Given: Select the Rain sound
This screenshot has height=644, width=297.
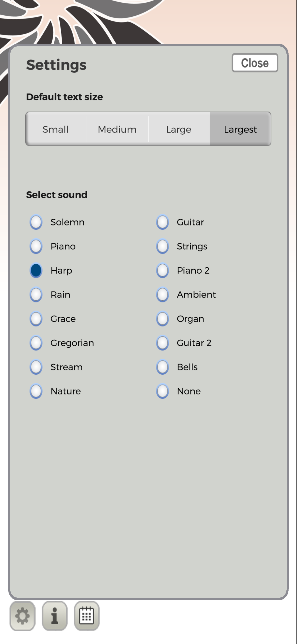Looking at the screenshot, I should click(36, 295).
